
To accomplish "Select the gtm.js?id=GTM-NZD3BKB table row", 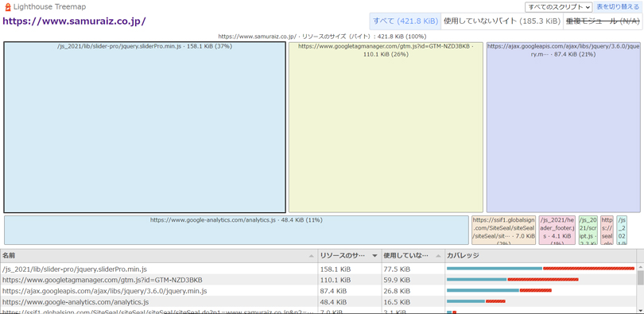I will pyautogui.click(x=318, y=280).
